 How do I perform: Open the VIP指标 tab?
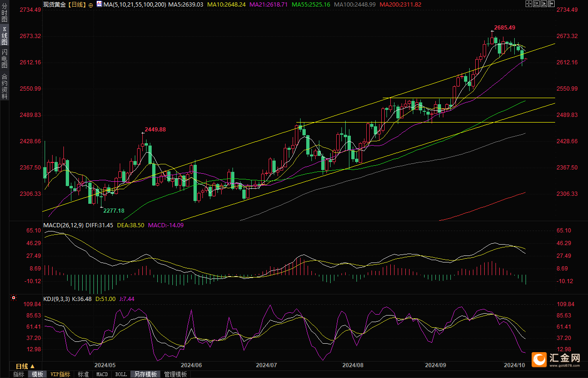pos(61,374)
